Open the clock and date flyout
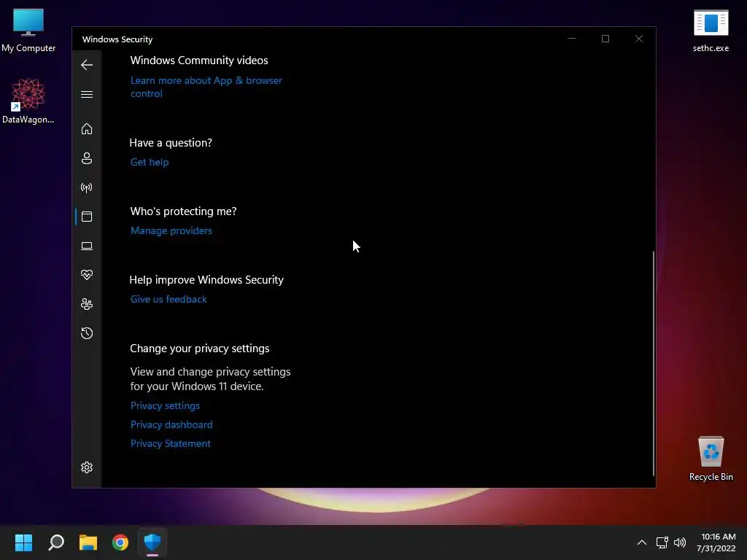The image size is (747, 560). tap(716, 542)
